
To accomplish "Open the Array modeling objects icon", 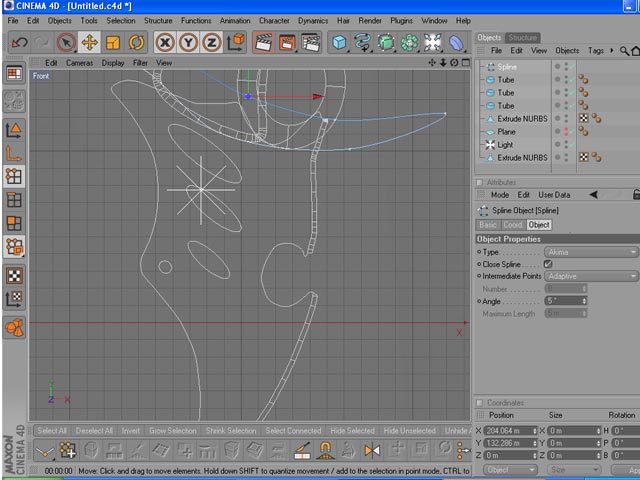I will point(409,42).
